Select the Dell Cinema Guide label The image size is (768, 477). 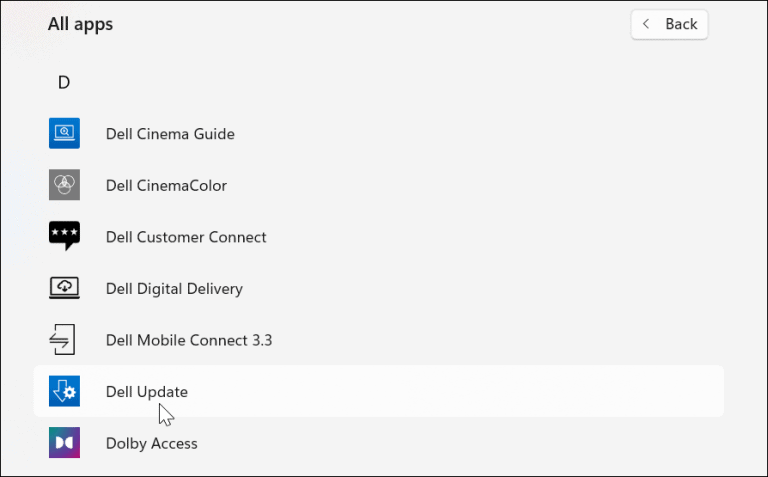tap(170, 133)
